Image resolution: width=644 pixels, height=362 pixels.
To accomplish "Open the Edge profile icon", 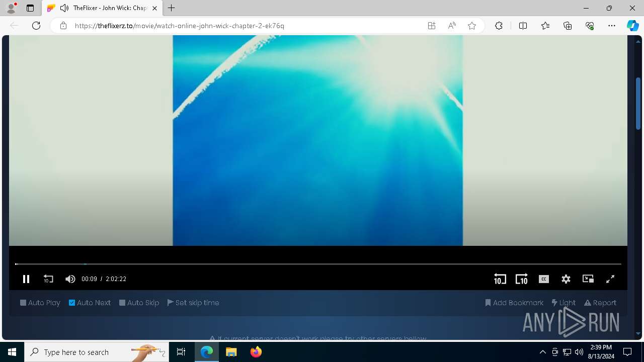I will point(11,8).
